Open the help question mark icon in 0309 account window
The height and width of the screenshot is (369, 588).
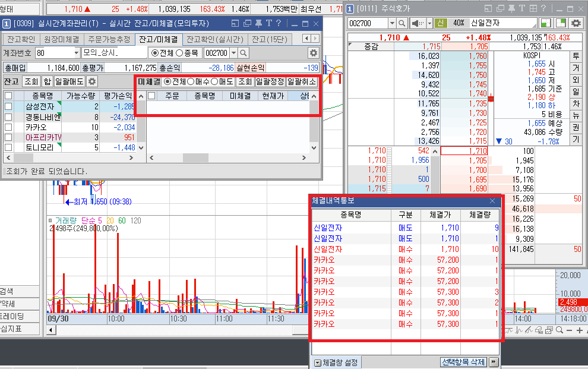tap(278, 24)
